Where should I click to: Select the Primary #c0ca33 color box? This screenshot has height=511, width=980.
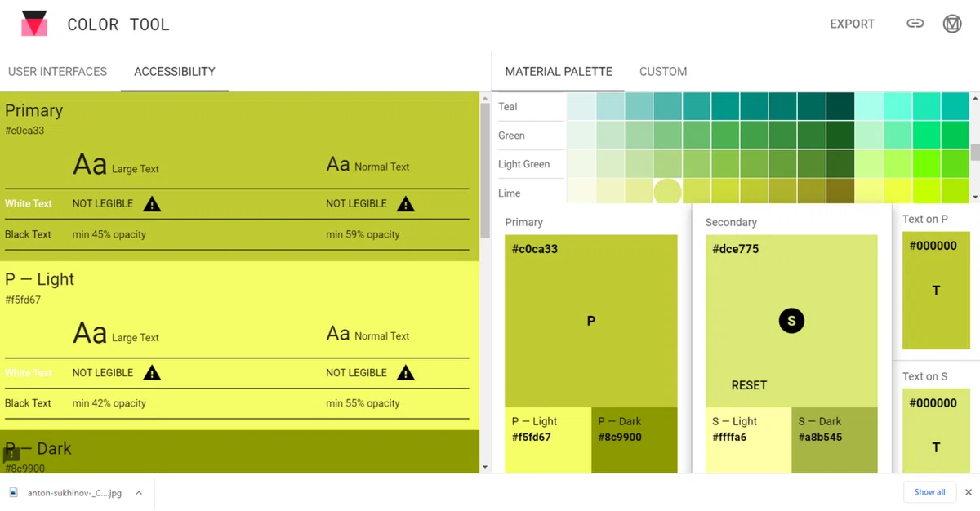tap(591, 321)
